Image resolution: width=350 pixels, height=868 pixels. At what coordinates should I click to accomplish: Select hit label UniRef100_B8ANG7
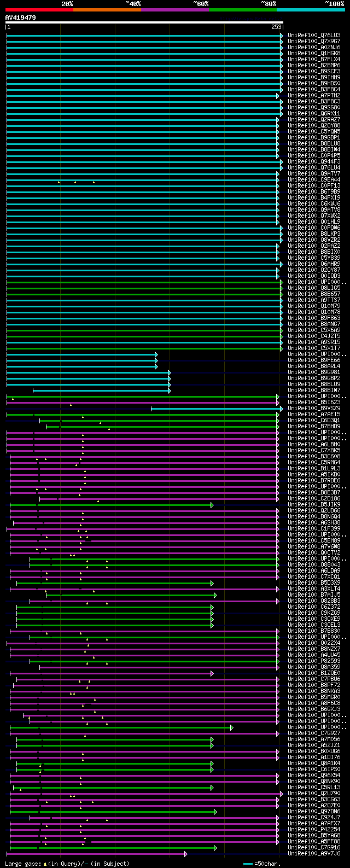click(x=314, y=324)
